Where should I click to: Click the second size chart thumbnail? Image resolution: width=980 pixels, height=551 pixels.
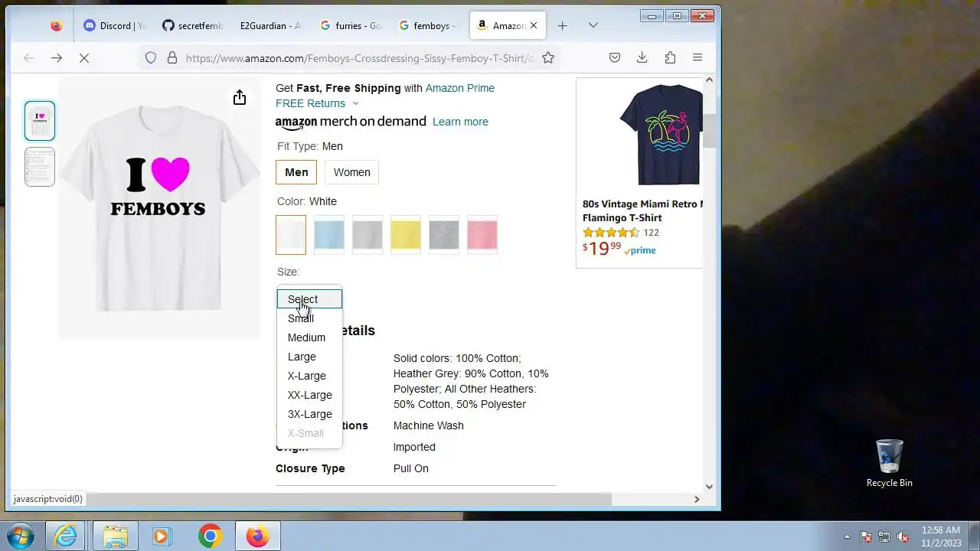pos(40,167)
